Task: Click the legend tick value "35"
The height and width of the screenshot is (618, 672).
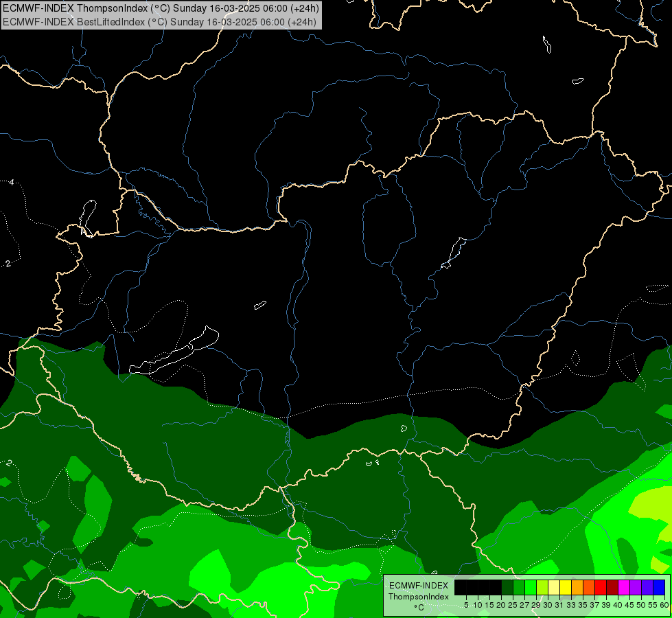Action: [x=583, y=605]
